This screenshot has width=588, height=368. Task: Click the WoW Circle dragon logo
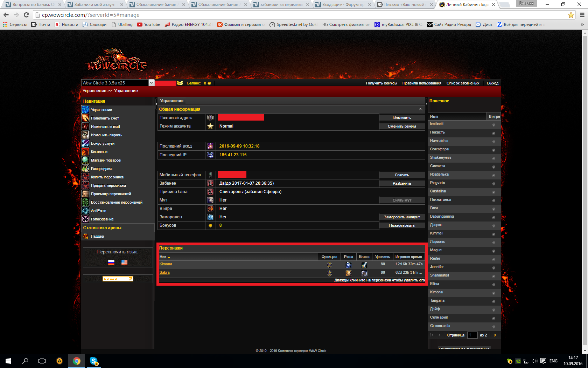click(116, 61)
